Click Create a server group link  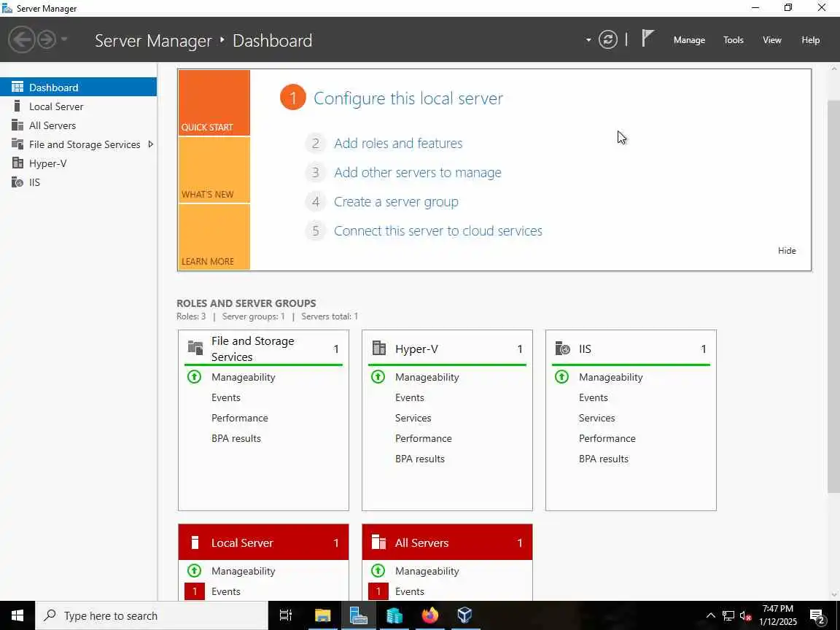[396, 202]
